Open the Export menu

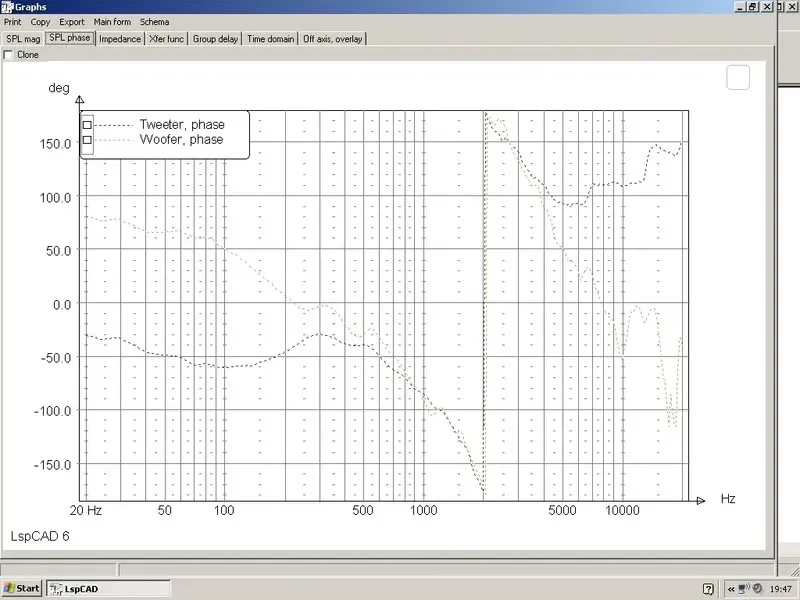click(x=71, y=22)
